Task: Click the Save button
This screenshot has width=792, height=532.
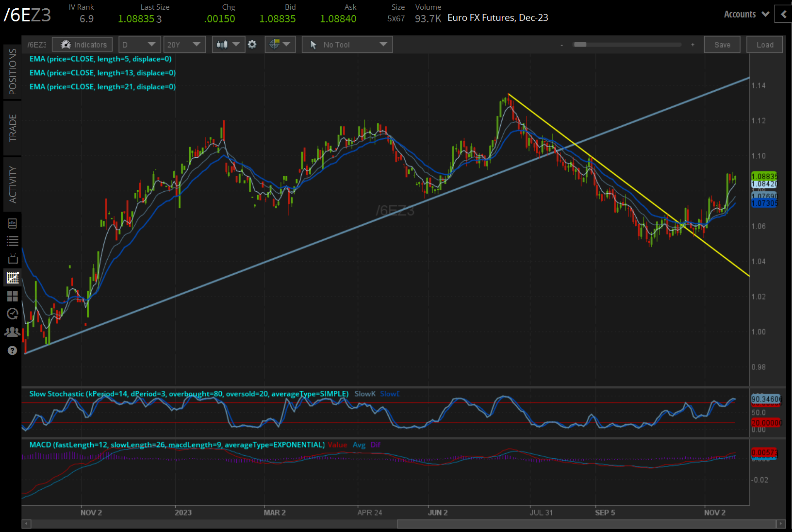Action: click(x=722, y=45)
